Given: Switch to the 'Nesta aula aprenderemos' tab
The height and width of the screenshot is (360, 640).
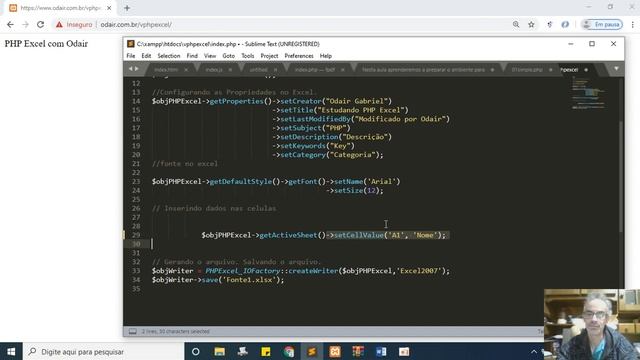Looking at the screenshot, I should tap(423, 70).
